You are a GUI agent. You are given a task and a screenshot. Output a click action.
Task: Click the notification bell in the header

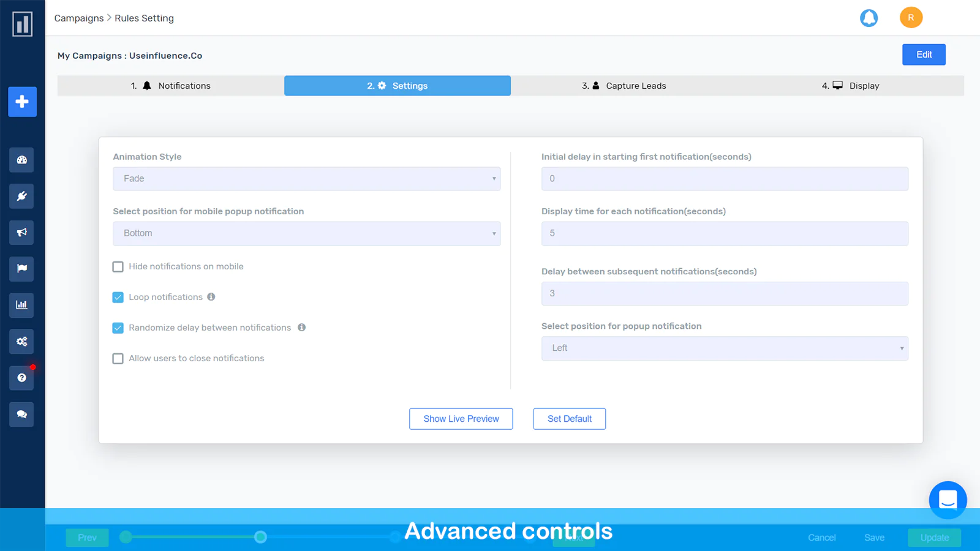point(869,18)
